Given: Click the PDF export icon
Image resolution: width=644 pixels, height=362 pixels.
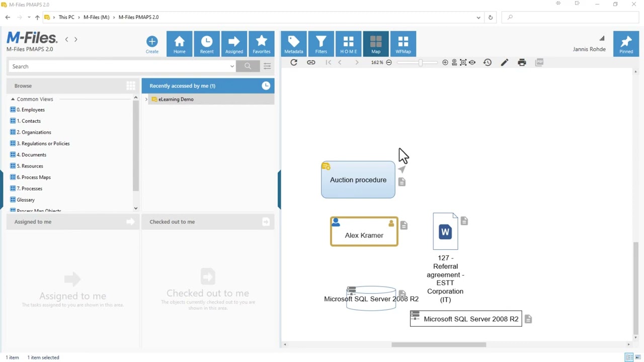Looking at the screenshot, I should (x=539, y=62).
